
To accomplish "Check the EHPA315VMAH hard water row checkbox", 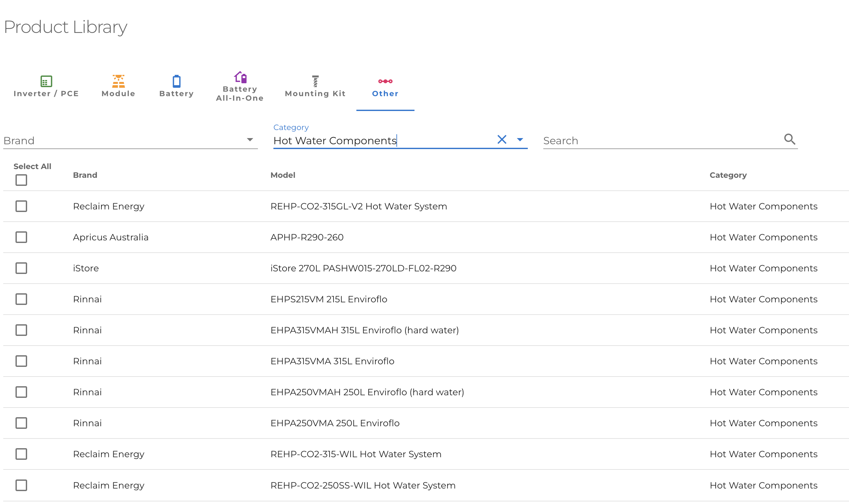I will tap(21, 330).
